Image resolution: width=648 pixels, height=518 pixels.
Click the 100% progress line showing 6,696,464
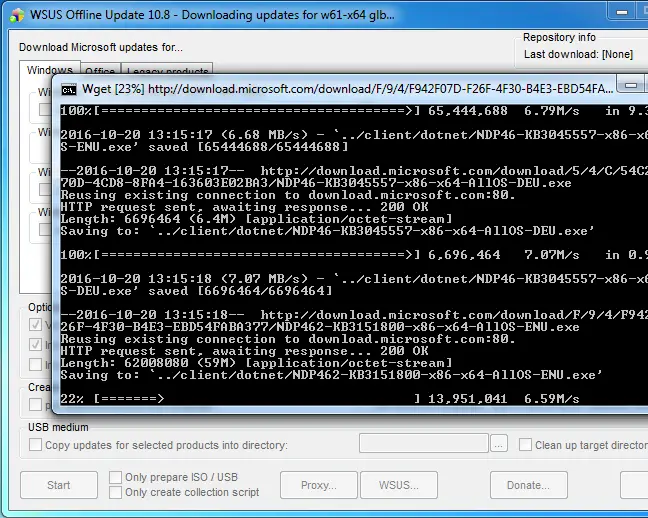point(354,255)
